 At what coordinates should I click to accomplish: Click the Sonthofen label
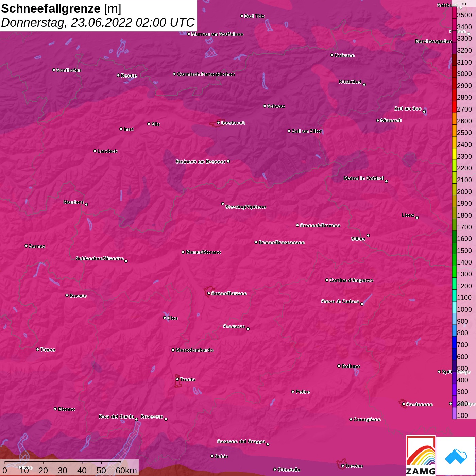69,70
